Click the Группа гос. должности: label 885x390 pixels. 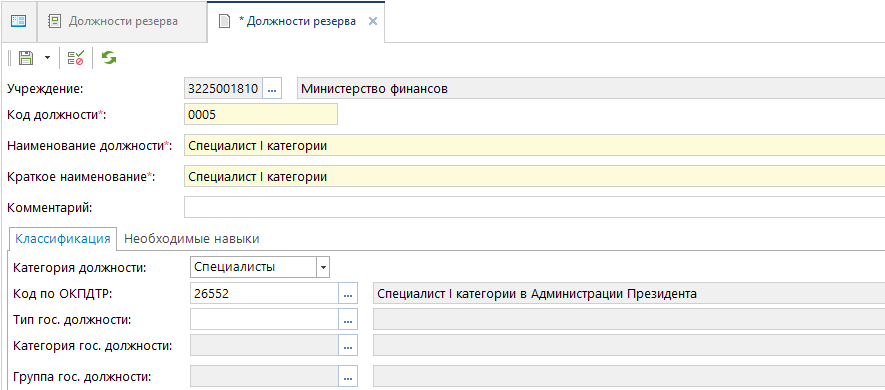pyautogui.click(x=82, y=377)
